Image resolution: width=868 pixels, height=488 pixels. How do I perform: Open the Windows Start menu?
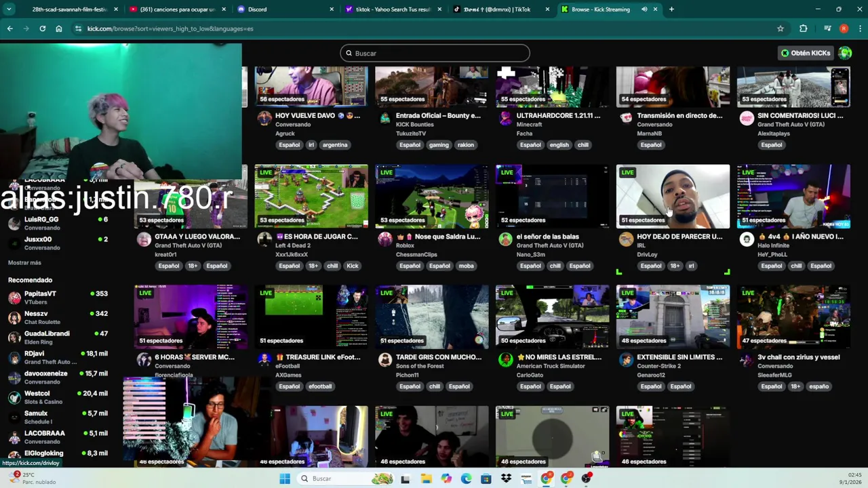point(285,479)
